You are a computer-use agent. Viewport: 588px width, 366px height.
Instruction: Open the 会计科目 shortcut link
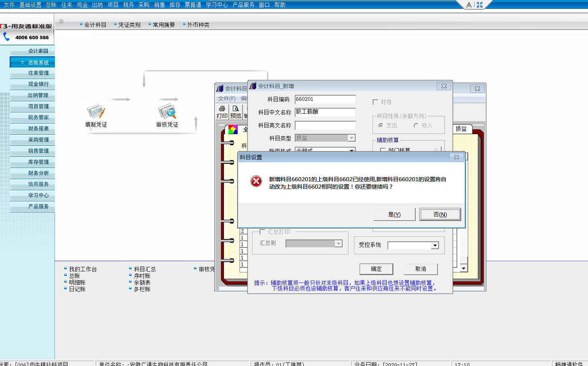[x=95, y=25]
